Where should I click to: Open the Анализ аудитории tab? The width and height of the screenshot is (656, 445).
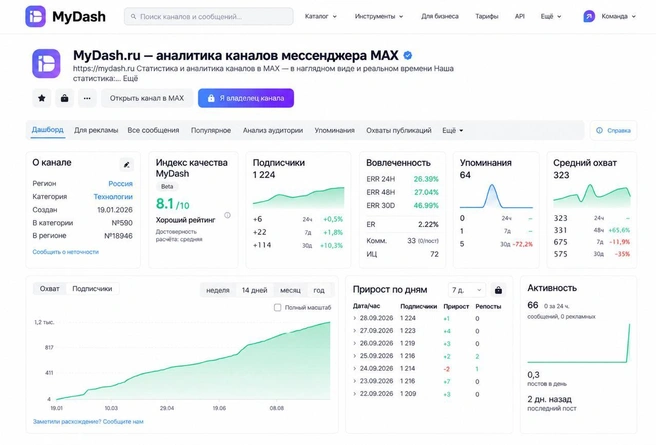click(x=273, y=130)
